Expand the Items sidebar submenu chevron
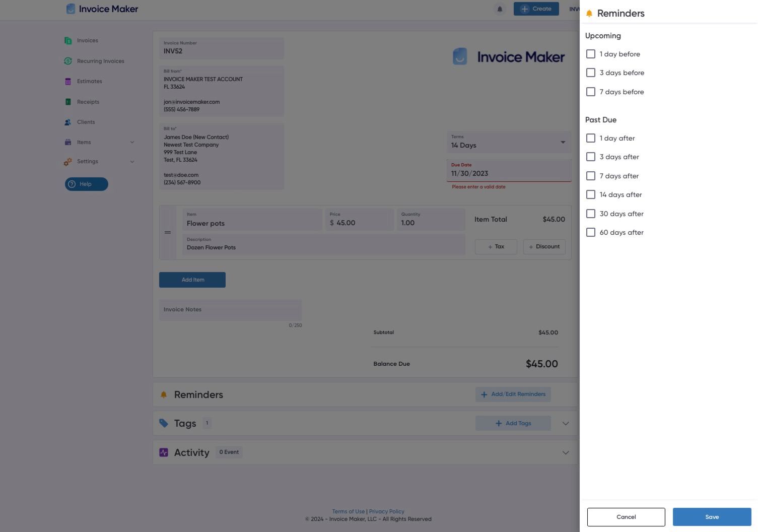 pos(132,142)
